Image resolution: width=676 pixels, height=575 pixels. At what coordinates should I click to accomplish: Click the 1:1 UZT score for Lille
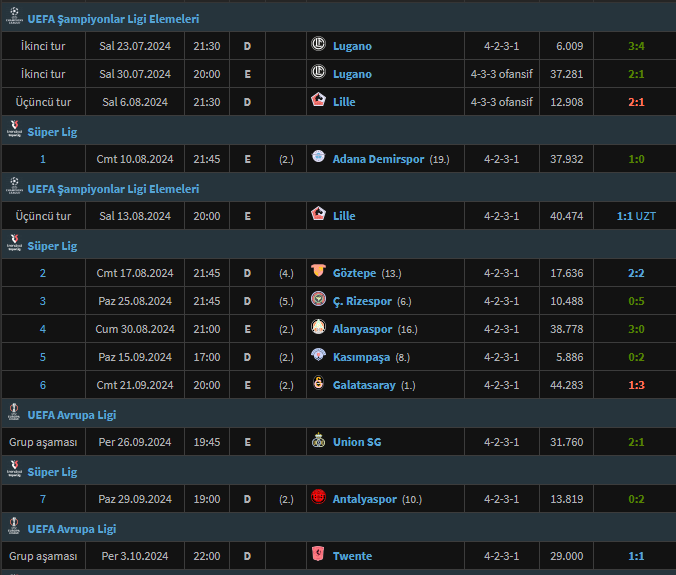click(636, 216)
